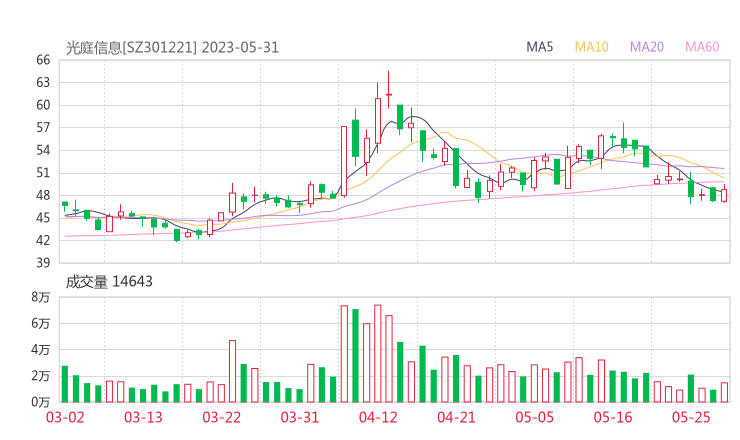Image resolution: width=740 pixels, height=440 pixels.
Task: Click the 66 price axis label
Action: click(x=43, y=60)
